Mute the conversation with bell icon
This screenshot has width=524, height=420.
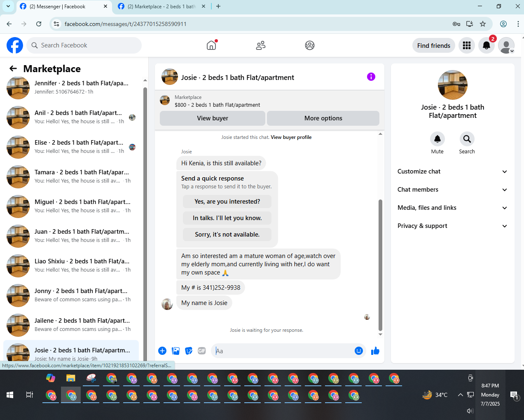tap(437, 139)
